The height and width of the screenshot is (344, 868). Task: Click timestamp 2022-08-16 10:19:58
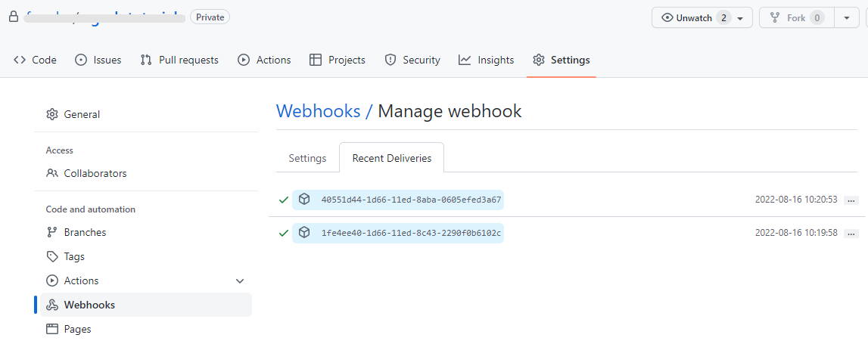click(x=796, y=234)
